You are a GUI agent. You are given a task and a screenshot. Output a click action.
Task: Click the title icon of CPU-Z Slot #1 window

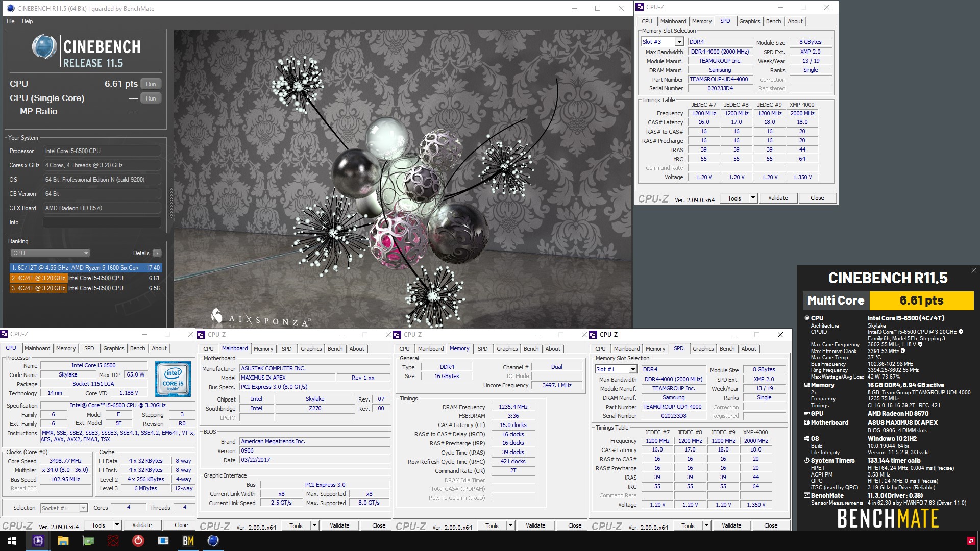click(594, 335)
